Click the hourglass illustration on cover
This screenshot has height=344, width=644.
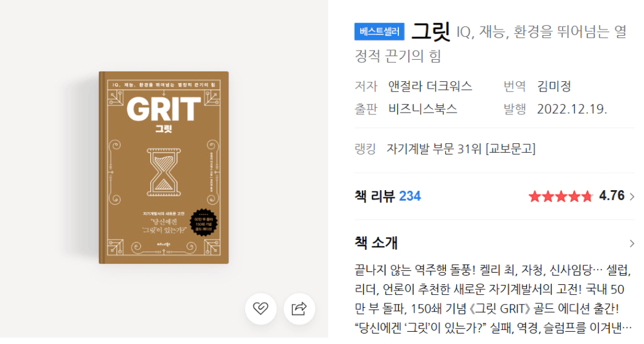pyautogui.click(x=164, y=172)
